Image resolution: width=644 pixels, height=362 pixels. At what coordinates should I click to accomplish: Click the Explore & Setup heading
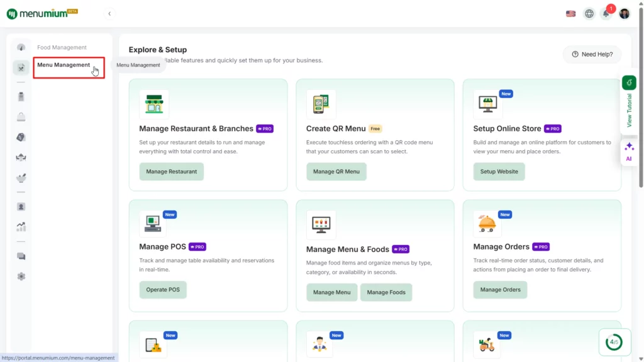tap(158, 50)
